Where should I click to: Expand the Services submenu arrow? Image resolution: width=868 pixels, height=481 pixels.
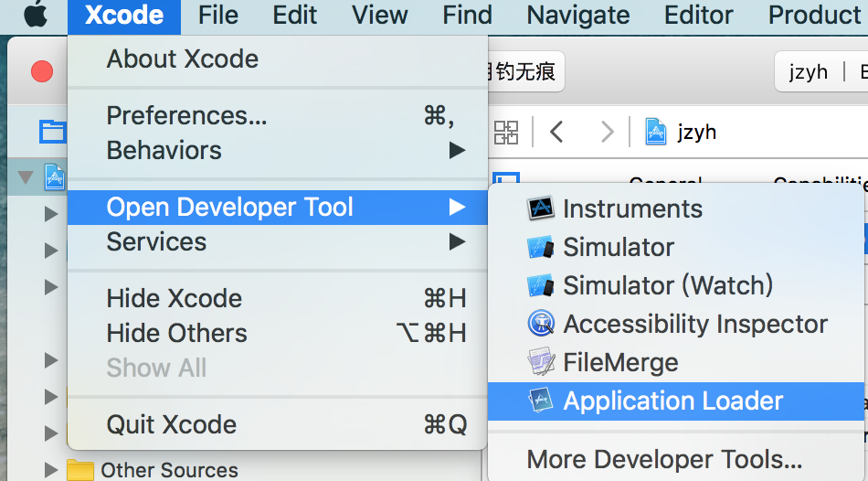coord(457,242)
